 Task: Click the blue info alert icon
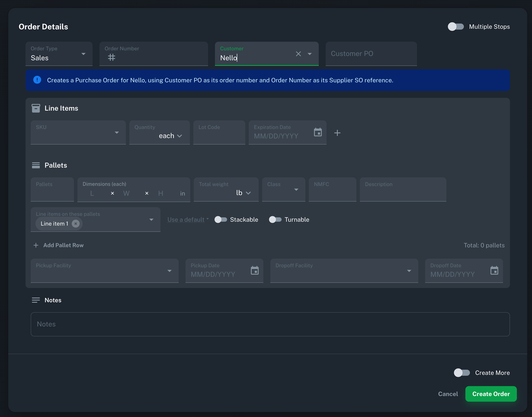tap(37, 80)
